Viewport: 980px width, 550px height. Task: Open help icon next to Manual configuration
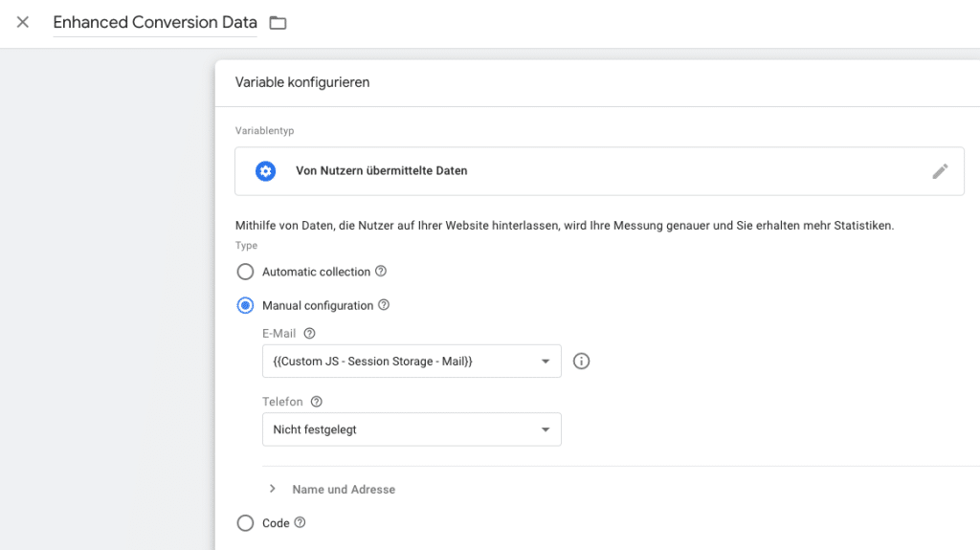(x=384, y=306)
